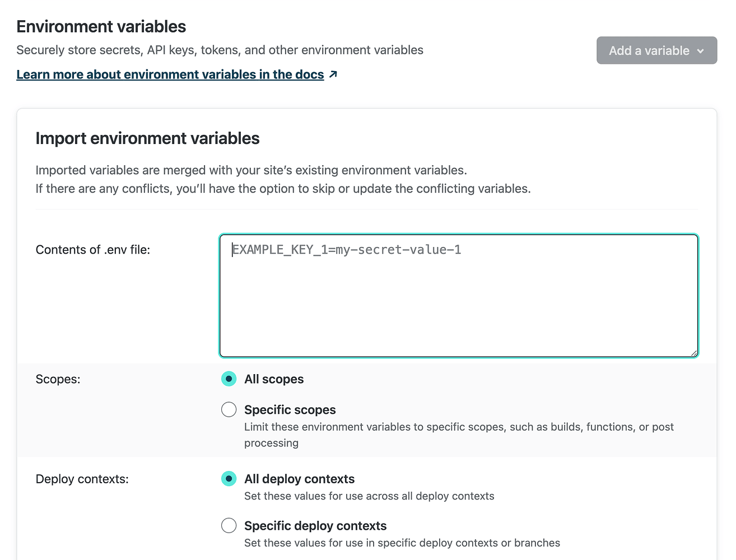Click the "Scopes:" row label
The image size is (736, 560).
tap(58, 379)
